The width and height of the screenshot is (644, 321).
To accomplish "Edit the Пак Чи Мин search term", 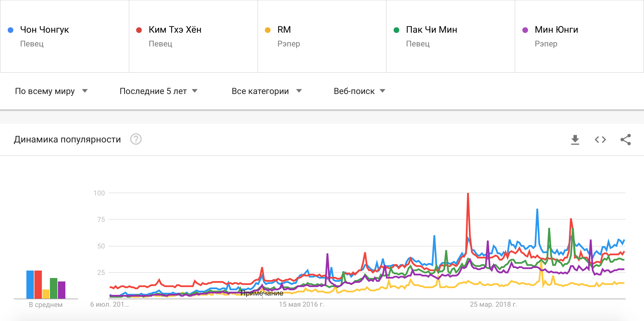I will pos(432,30).
